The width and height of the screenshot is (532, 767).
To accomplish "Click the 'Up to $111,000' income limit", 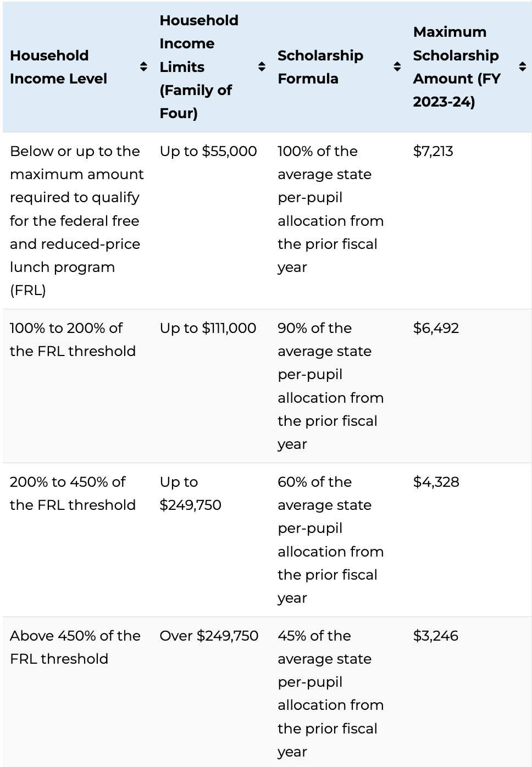I will click(x=208, y=328).
